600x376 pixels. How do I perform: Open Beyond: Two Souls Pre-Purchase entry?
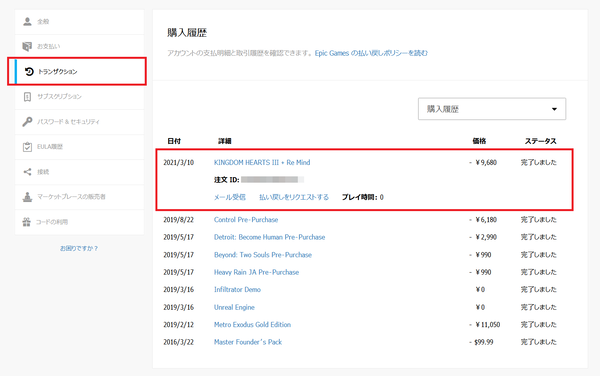point(262,255)
